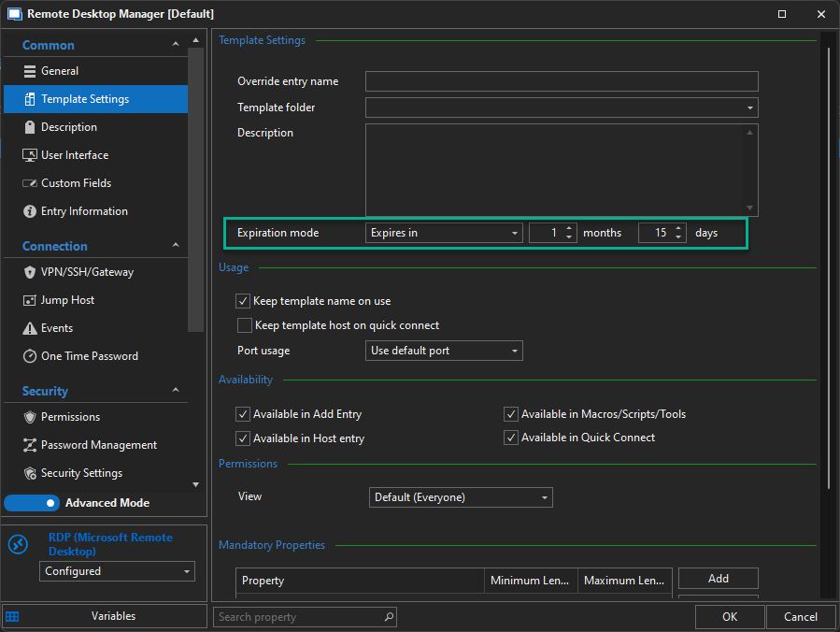
Task: Turn off the Advanced Mode switch
Action: [x=33, y=503]
